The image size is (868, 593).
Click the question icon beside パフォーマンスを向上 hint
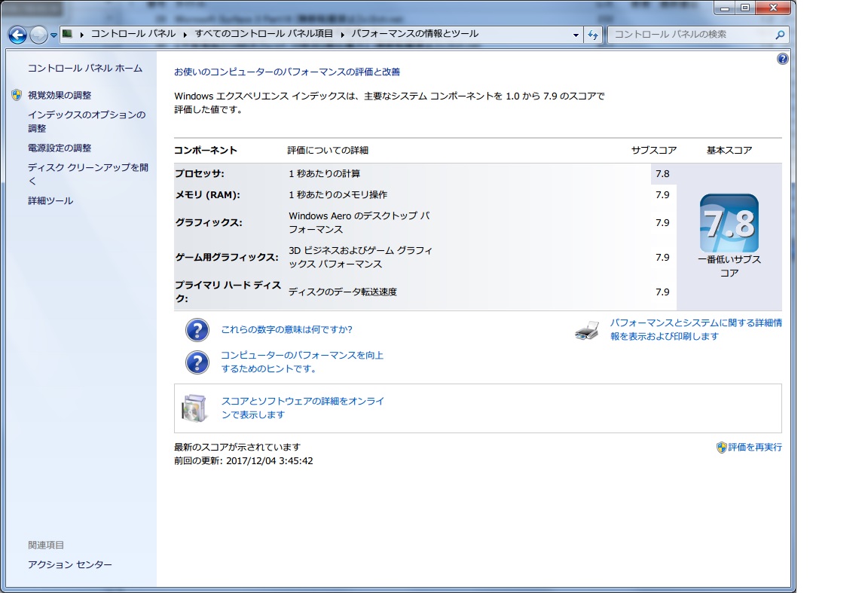click(x=197, y=362)
